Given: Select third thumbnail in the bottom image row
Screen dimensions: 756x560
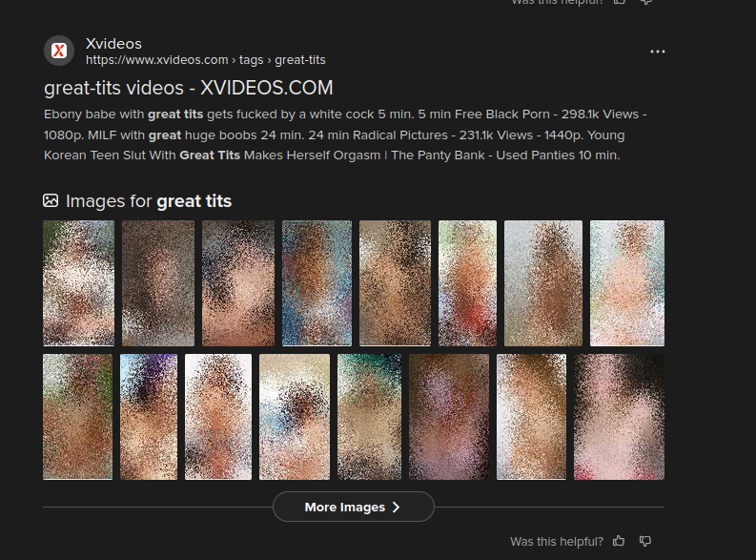Looking at the screenshot, I should tap(218, 417).
